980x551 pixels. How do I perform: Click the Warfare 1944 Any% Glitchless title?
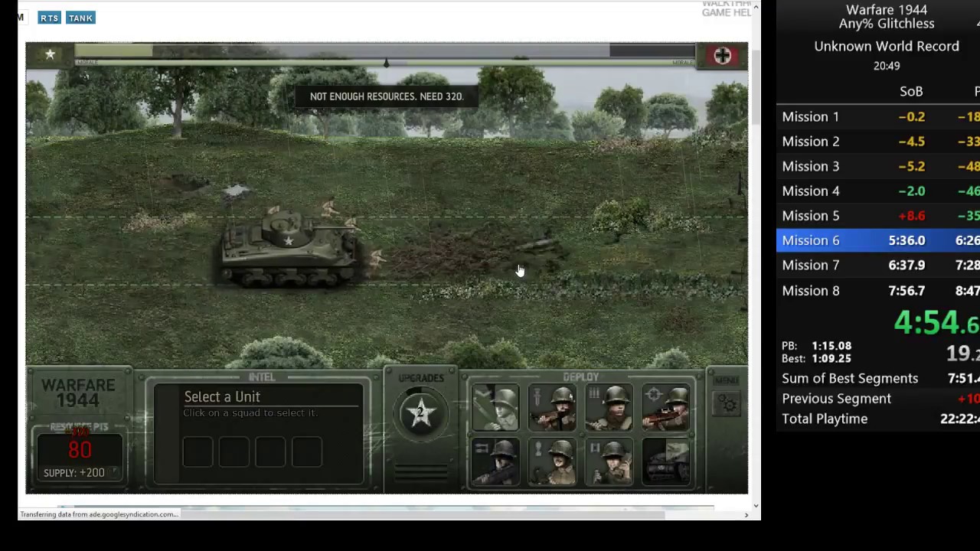[887, 17]
